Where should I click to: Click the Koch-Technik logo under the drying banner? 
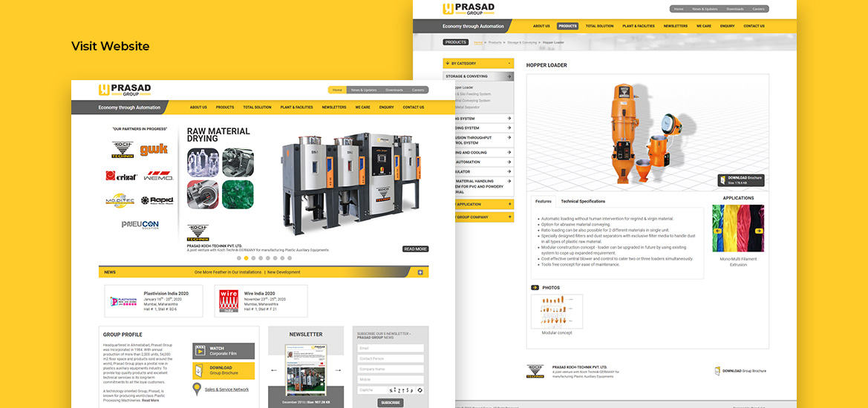(198, 233)
